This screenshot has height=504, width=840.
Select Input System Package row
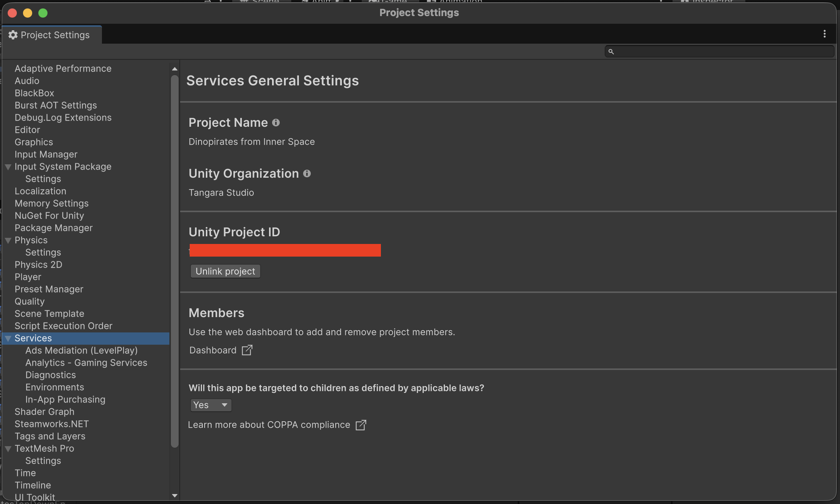63,167
